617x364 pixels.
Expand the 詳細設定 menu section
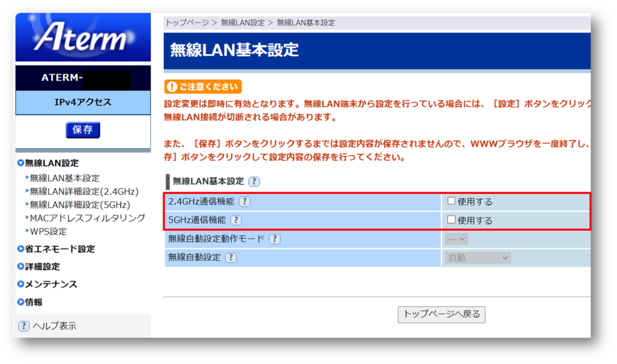point(42,266)
